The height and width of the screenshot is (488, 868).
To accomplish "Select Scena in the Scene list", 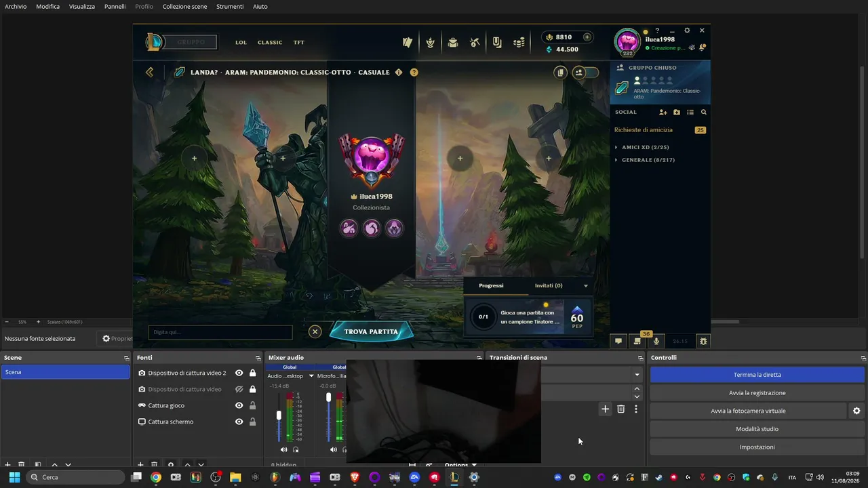I will tap(65, 372).
